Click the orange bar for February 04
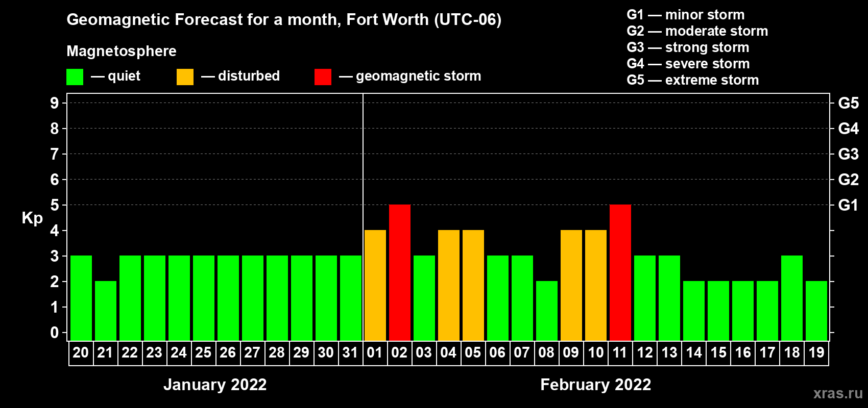868x408 pixels. (x=449, y=285)
